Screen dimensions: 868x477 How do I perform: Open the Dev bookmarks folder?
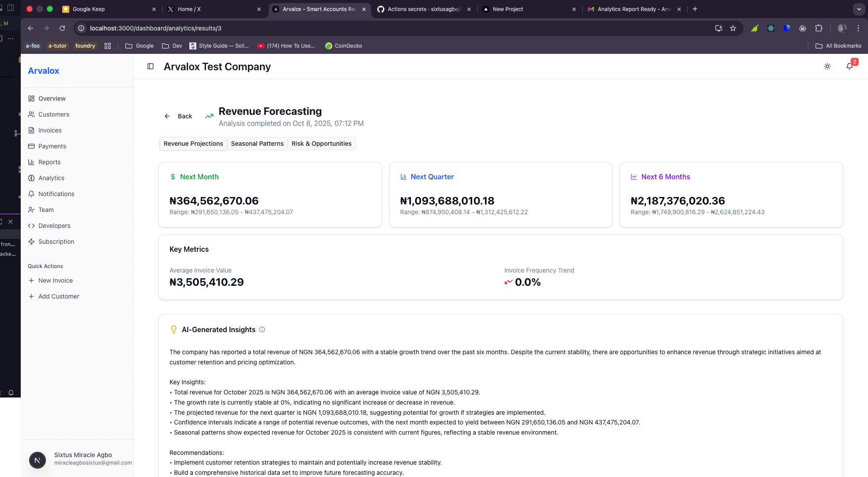172,45
